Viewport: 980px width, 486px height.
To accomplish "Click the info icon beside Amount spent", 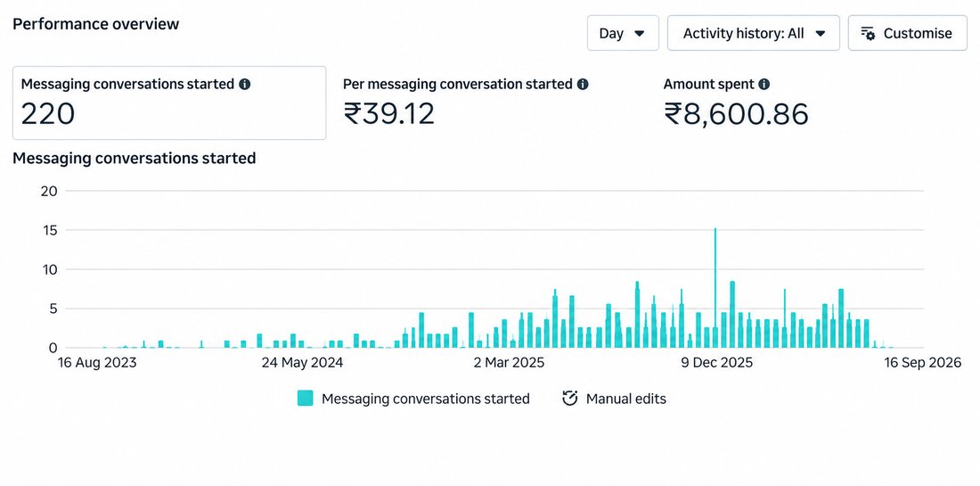I will [x=764, y=84].
